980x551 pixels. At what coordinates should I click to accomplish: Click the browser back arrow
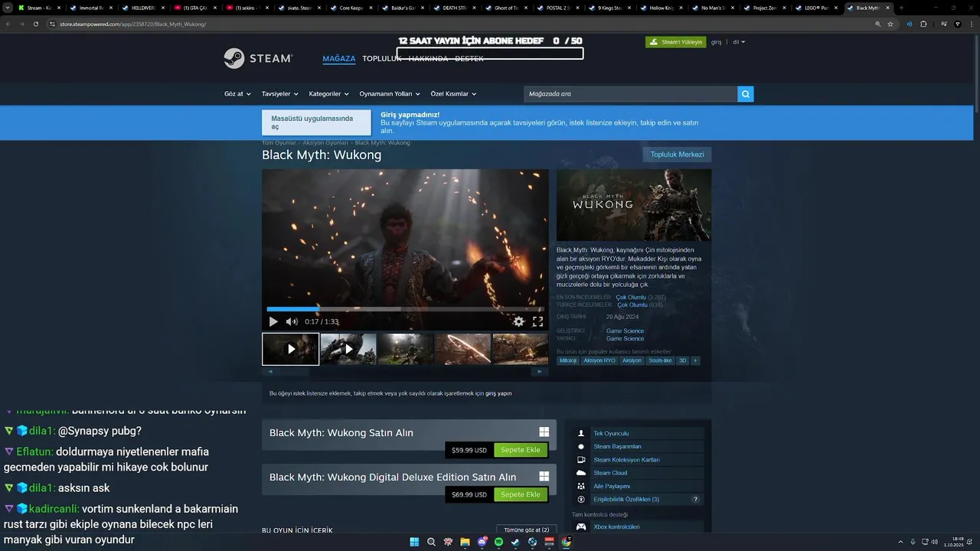tap(8, 24)
